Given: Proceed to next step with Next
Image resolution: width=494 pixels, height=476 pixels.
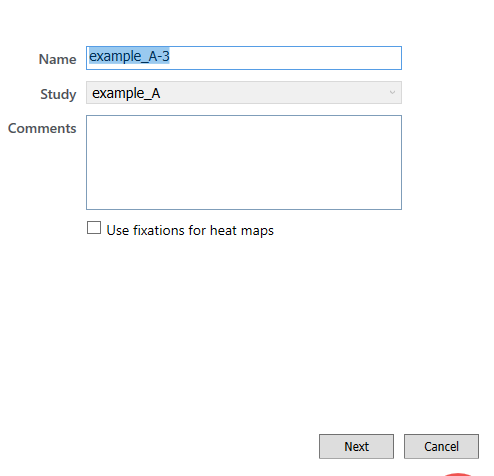Looking at the screenshot, I should click(x=356, y=446).
